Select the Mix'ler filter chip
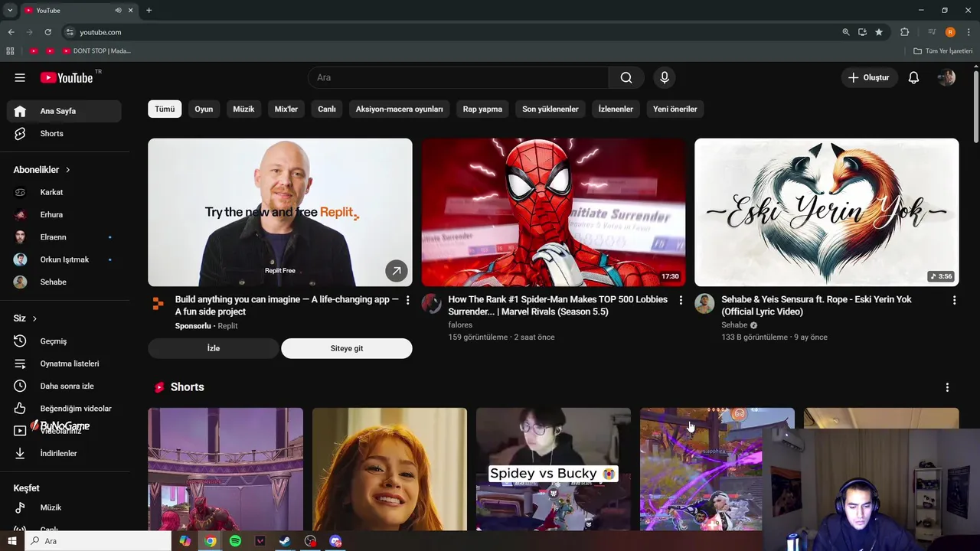 [286, 109]
